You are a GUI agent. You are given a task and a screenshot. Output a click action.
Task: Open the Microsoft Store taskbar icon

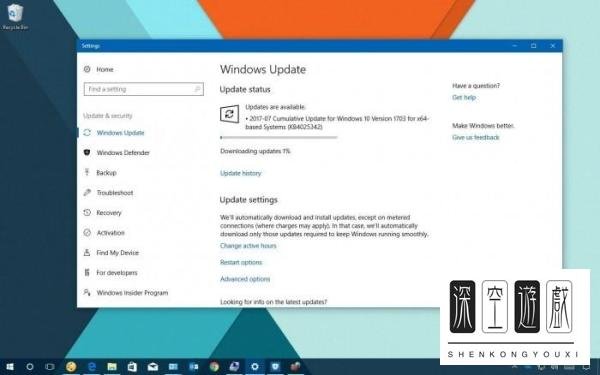point(132,367)
